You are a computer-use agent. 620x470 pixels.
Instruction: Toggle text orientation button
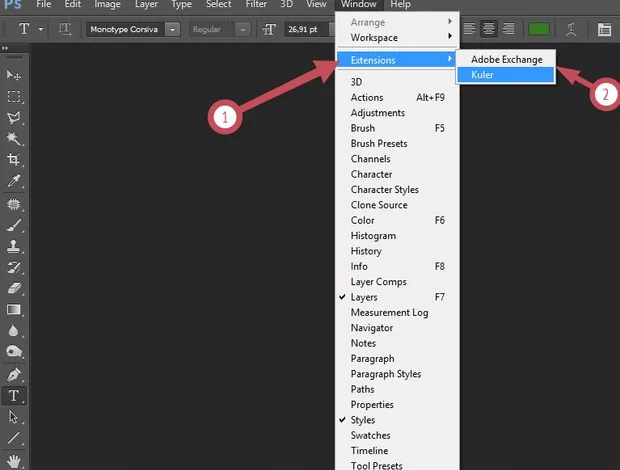(x=65, y=29)
